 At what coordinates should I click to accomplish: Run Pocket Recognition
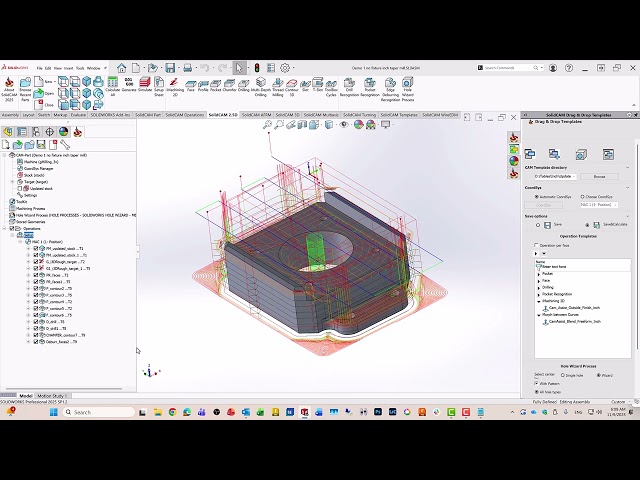click(x=370, y=87)
